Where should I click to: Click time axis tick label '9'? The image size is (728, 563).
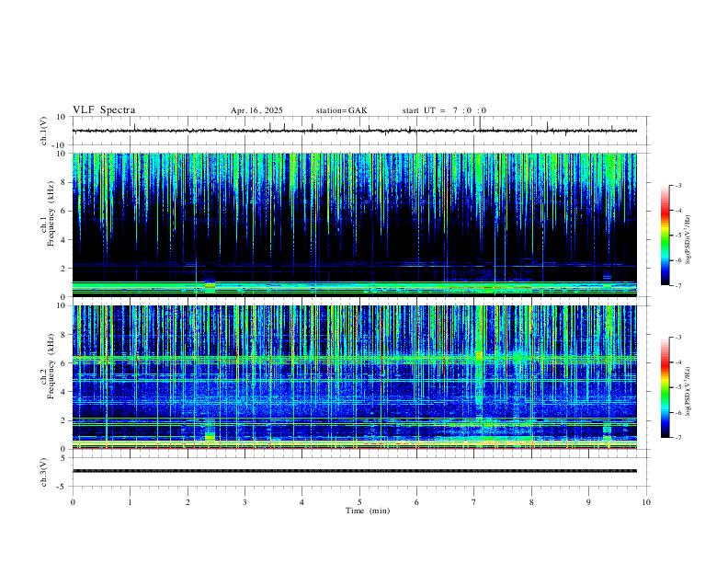[588, 502]
